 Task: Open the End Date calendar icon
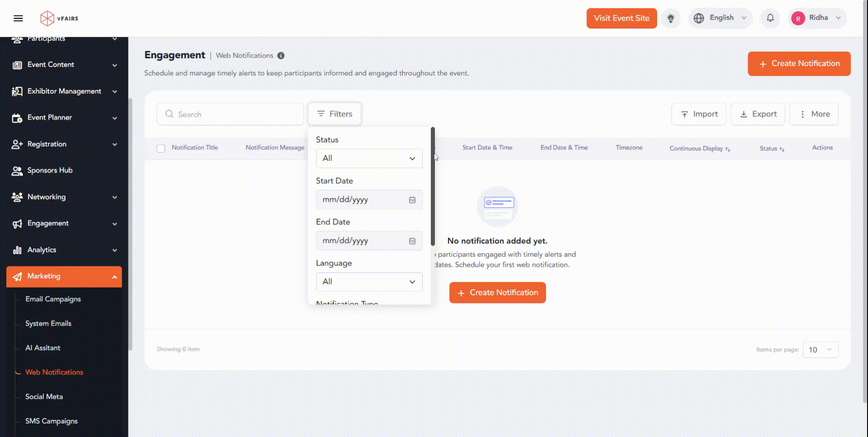tap(412, 241)
